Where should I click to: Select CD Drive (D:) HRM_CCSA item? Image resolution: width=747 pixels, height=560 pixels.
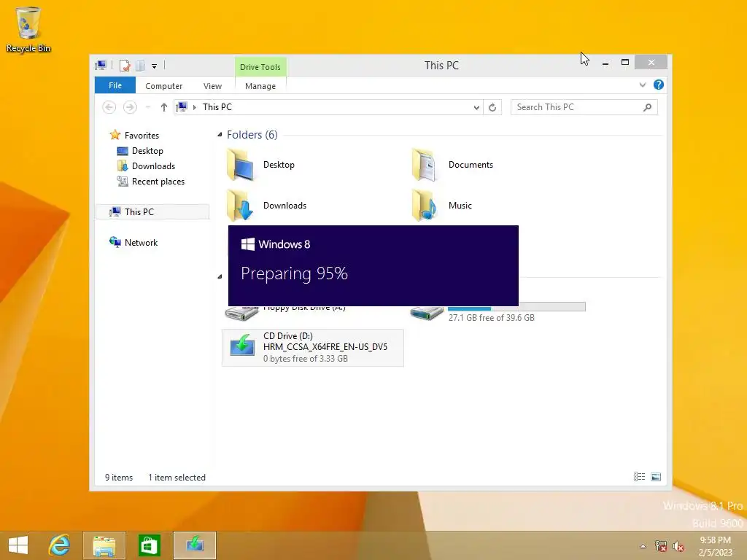pyautogui.click(x=313, y=348)
